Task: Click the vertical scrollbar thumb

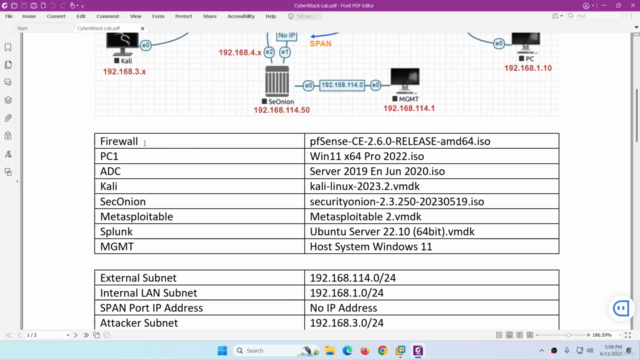Action: (636, 115)
